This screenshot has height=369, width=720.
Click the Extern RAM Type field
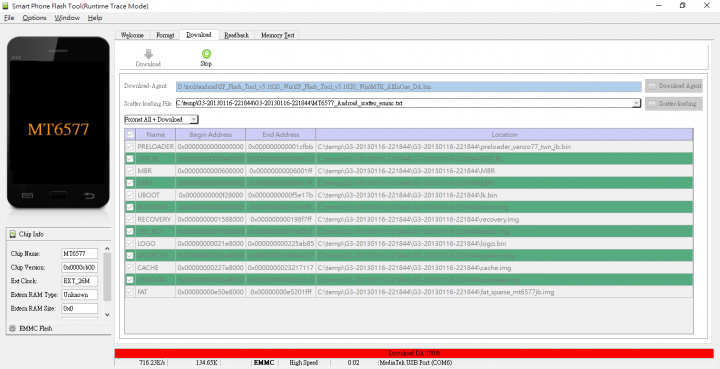pyautogui.click(x=79, y=295)
